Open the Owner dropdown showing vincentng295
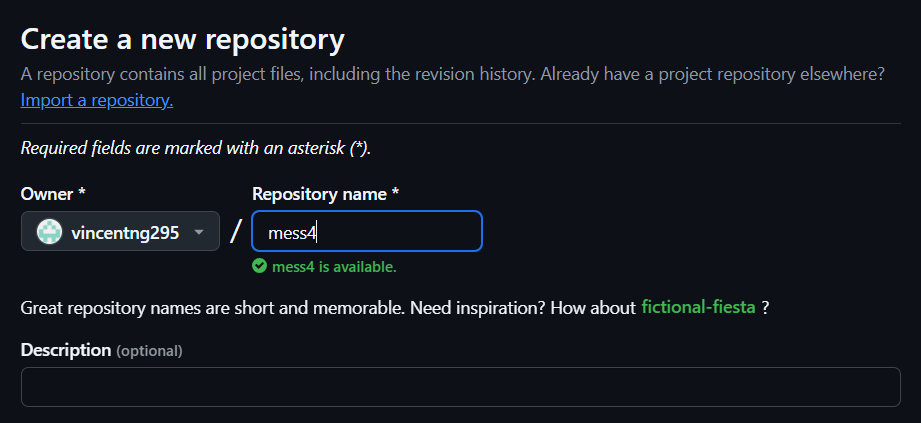This screenshot has width=921, height=423. coord(120,232)
